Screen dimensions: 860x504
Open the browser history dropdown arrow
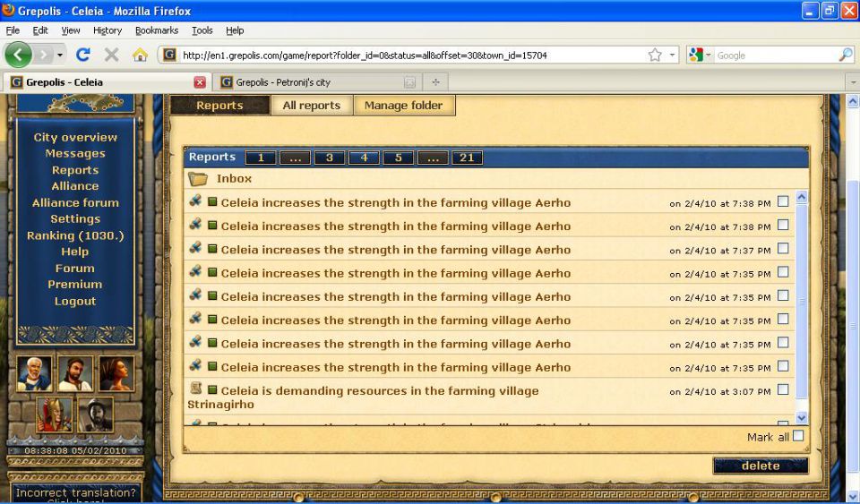60,55
